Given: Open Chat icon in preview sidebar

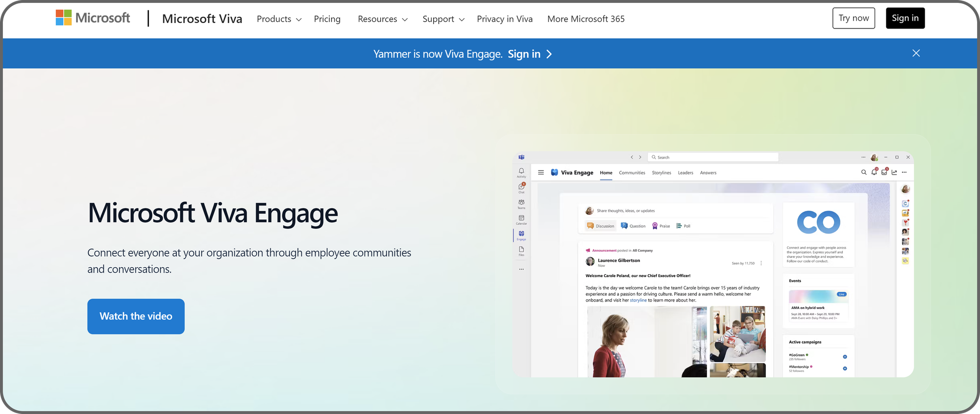Looking at the screenshot, I should [521, 188].
